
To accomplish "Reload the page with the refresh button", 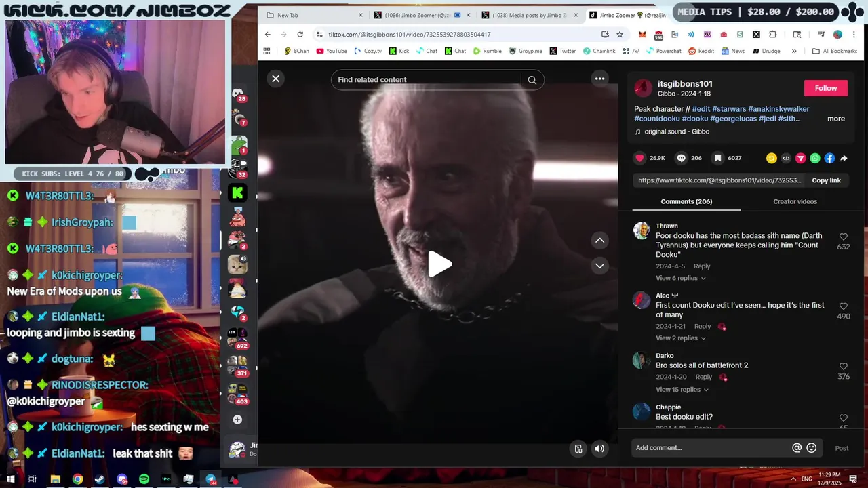I will click(300, 35).
